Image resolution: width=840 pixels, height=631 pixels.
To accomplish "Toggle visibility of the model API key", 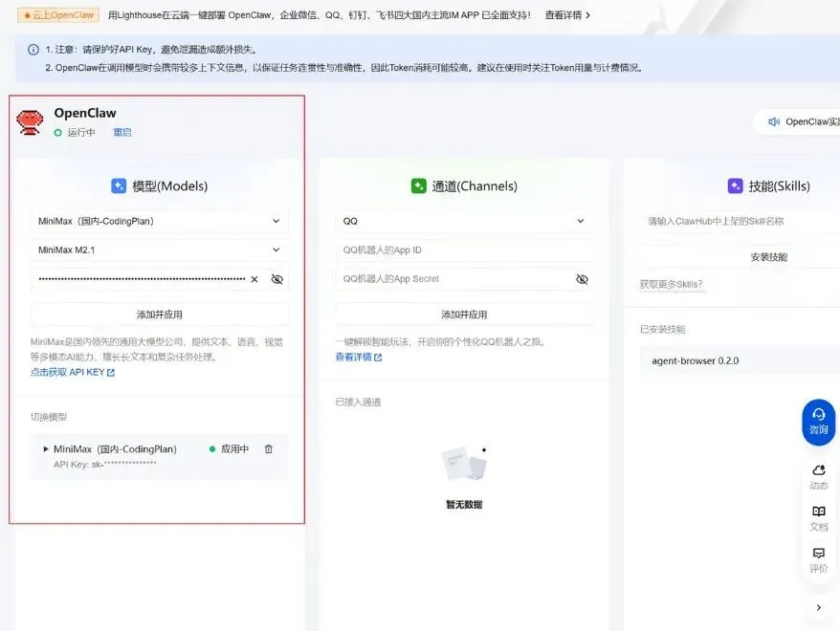I will coord(276,279).
